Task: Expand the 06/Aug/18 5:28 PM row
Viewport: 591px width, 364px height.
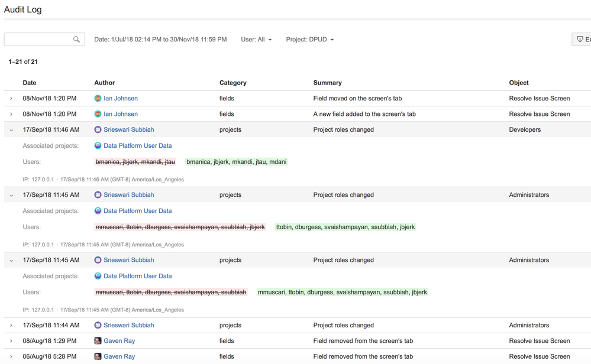Action: (x=11, y=356)
